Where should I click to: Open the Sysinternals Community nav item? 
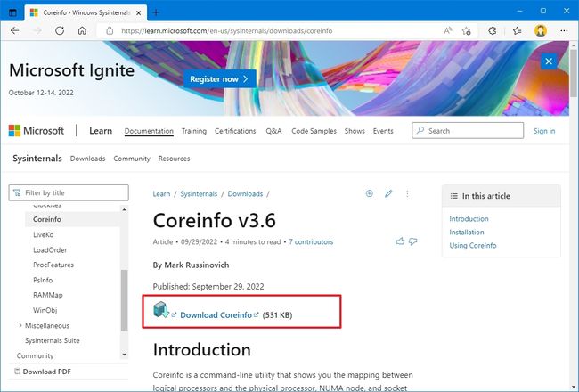(132, 159)
